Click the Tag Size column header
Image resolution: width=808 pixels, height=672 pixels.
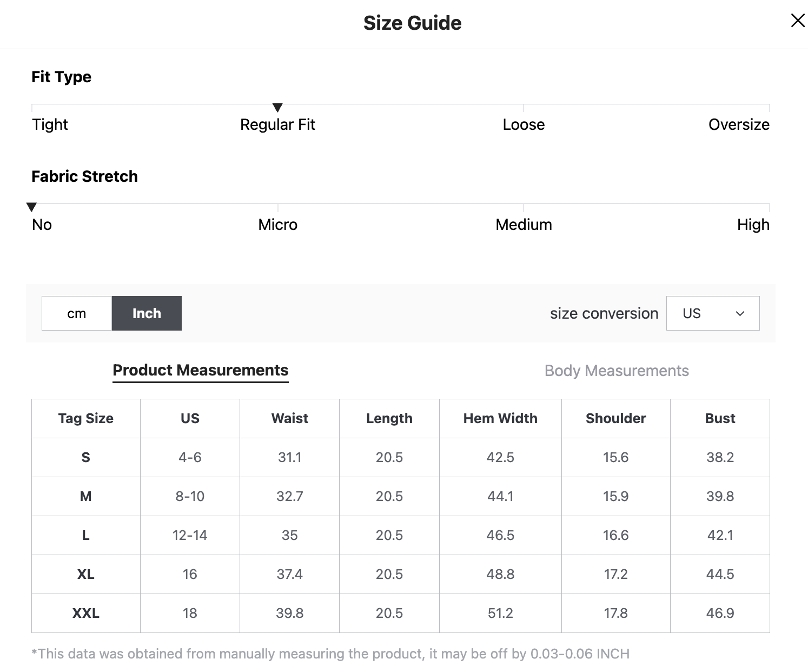point(86,418)
